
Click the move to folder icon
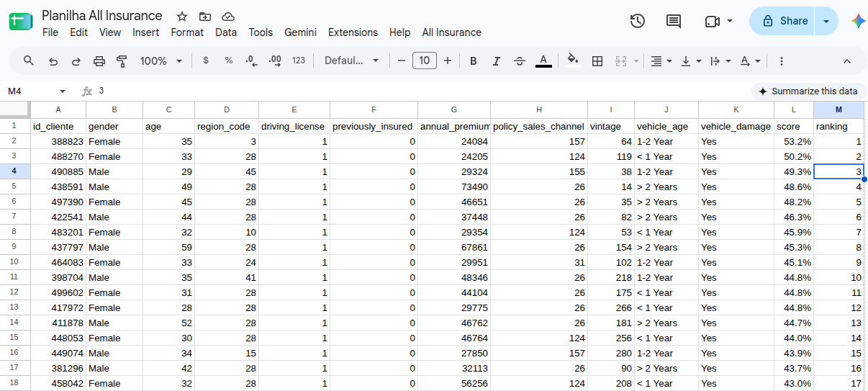205,17
